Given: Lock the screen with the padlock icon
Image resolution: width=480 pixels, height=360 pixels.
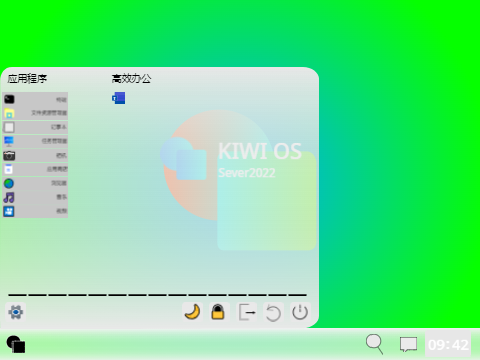Looking at the screenshot, I should point(218,312).
